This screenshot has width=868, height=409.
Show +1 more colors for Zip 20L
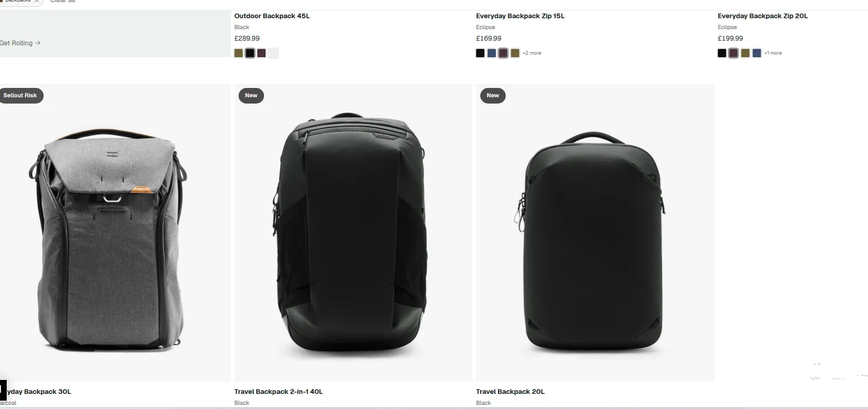773,53
